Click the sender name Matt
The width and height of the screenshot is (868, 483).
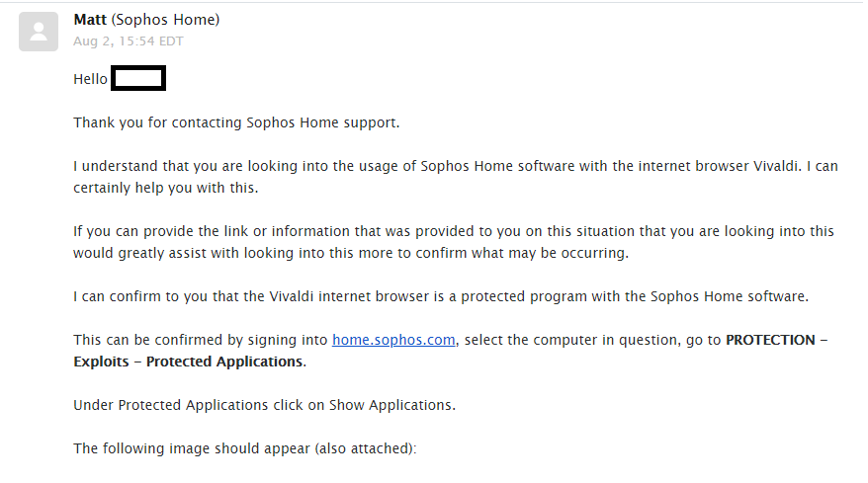pos(91,20)
